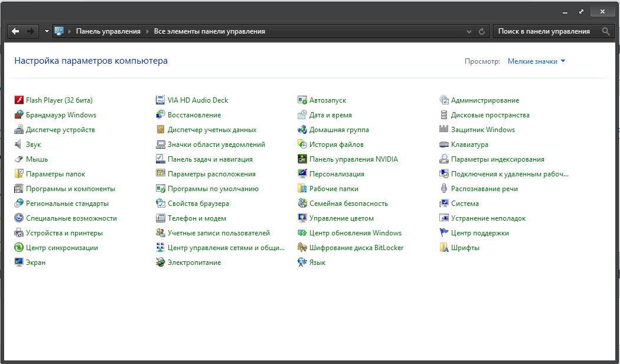Open Управление цветом

[x=341, y=218]
